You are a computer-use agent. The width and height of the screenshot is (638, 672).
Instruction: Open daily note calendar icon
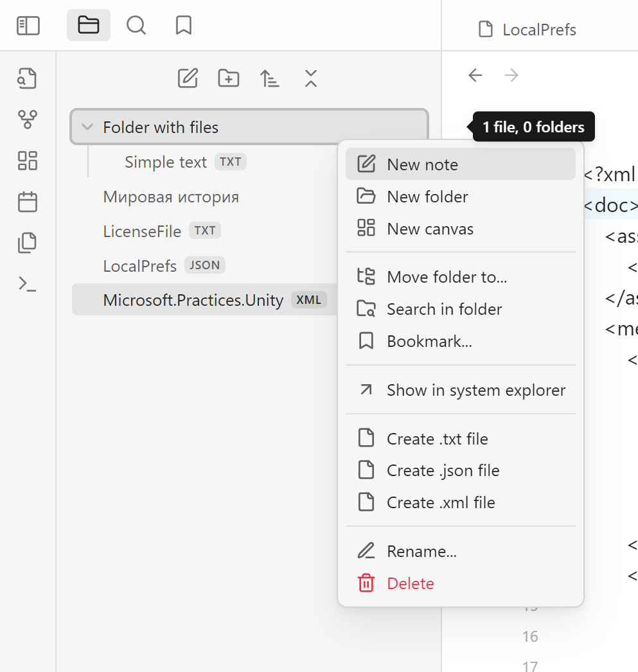[x=28, y=202]
